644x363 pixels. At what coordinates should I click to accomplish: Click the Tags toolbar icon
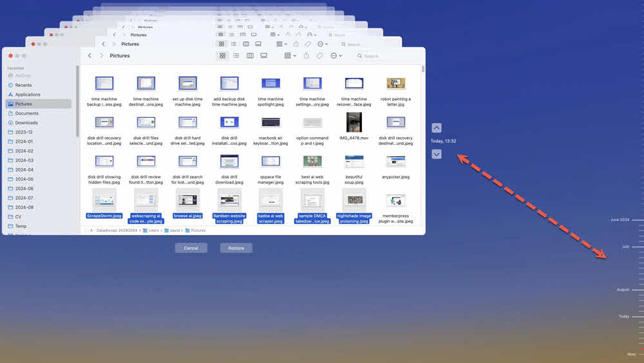tap(319, 55)
